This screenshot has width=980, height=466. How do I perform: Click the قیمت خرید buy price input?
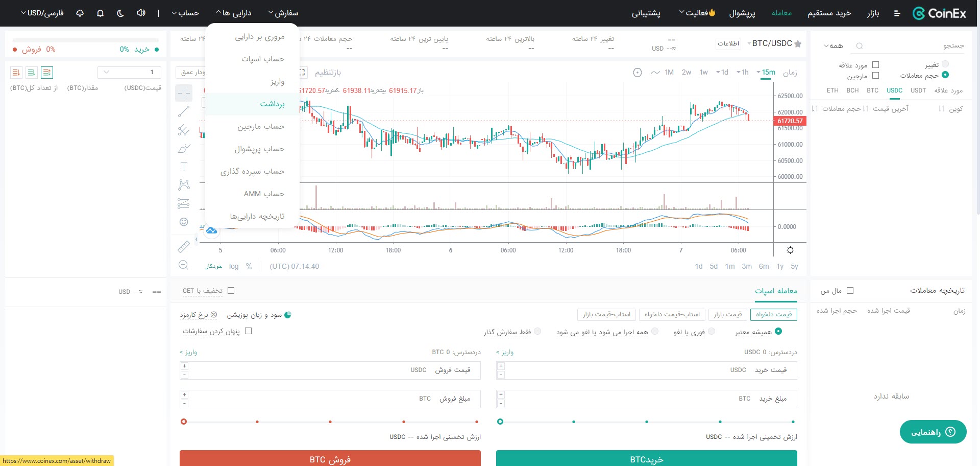point(646,370)
